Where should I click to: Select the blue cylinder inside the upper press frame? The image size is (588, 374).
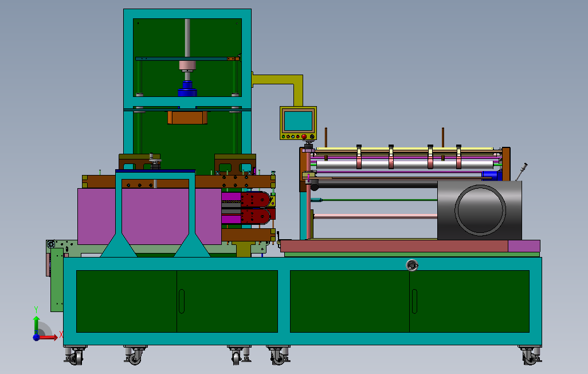(x=187, y=88)
